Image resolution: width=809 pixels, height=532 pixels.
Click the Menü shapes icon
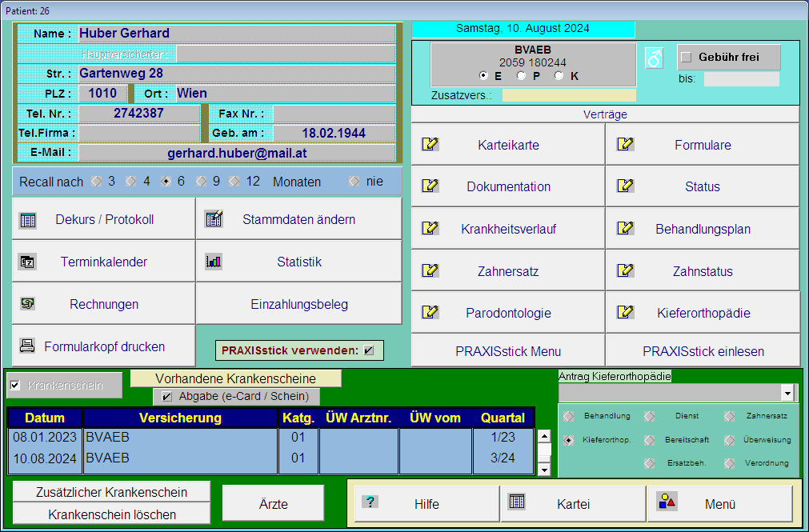click(x=667, y=502)
